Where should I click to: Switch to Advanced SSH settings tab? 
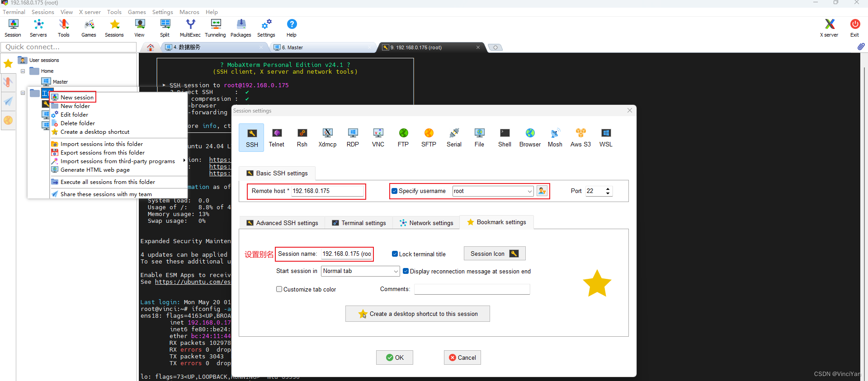(x=282, y=223)
